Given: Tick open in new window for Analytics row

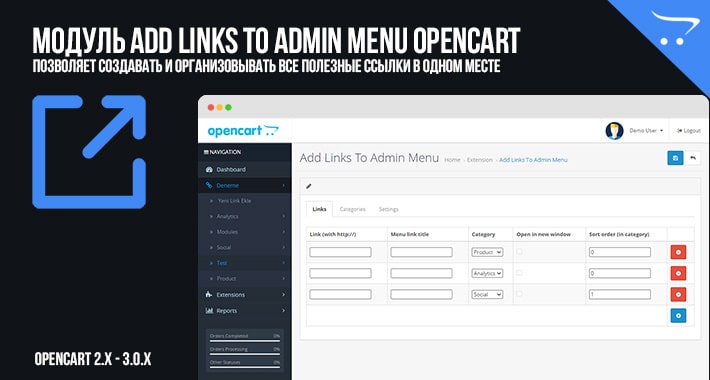Looking at the screenshot, I should click(x=519, y=273).
